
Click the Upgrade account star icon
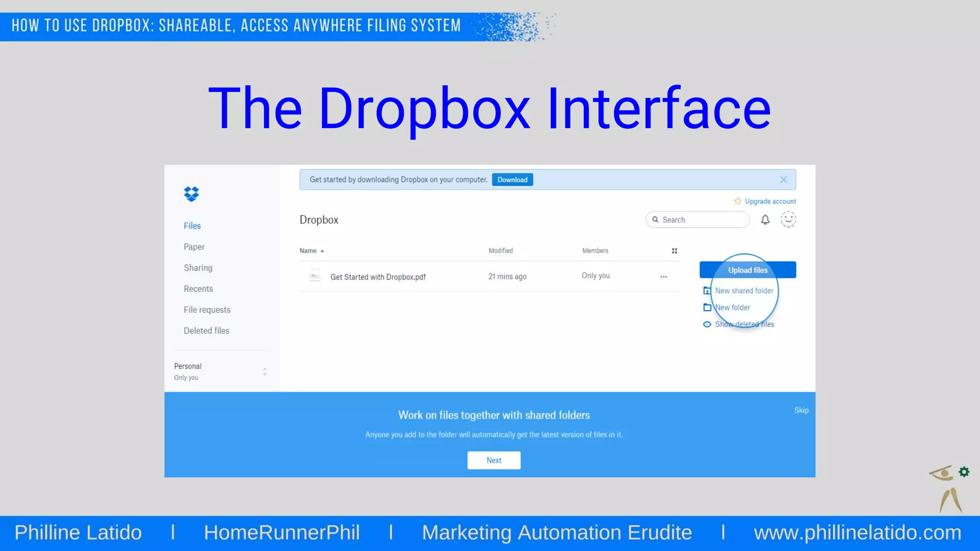pyautogui.click(x=737, y=201)
